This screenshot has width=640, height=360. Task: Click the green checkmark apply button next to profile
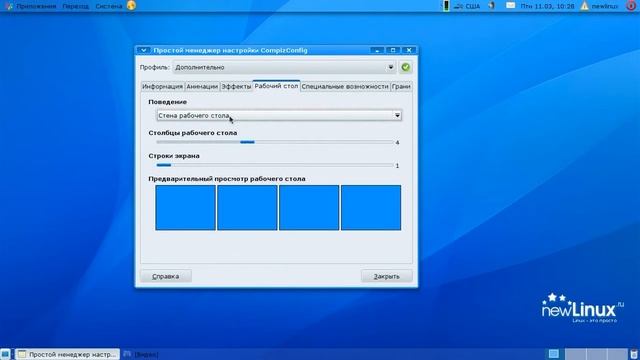(x=405, y=67)
